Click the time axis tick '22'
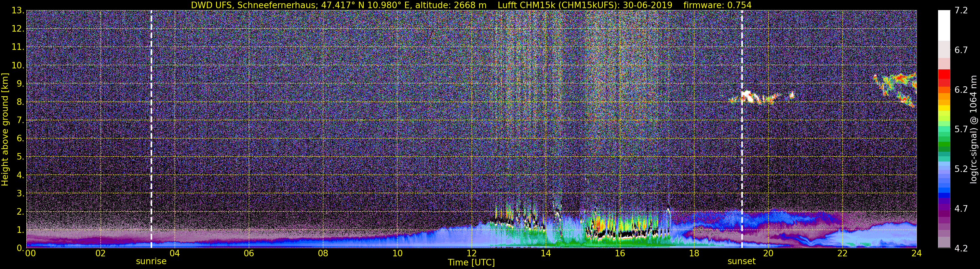 [x=842, y=253]
